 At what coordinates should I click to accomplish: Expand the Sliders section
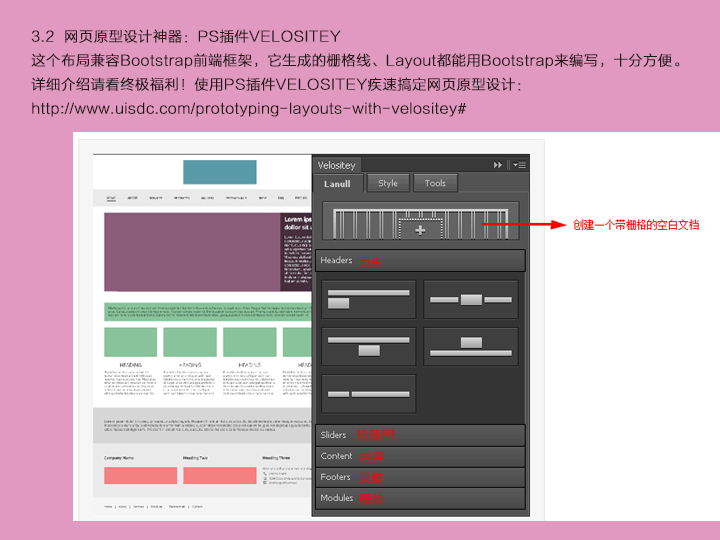click(x=420, y=435)
